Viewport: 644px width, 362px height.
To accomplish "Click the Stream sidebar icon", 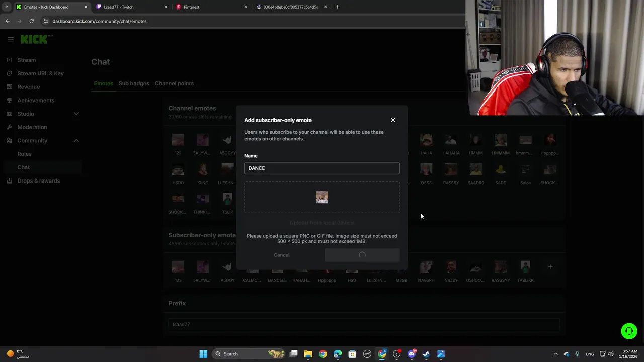I will [x=9, y=60].
